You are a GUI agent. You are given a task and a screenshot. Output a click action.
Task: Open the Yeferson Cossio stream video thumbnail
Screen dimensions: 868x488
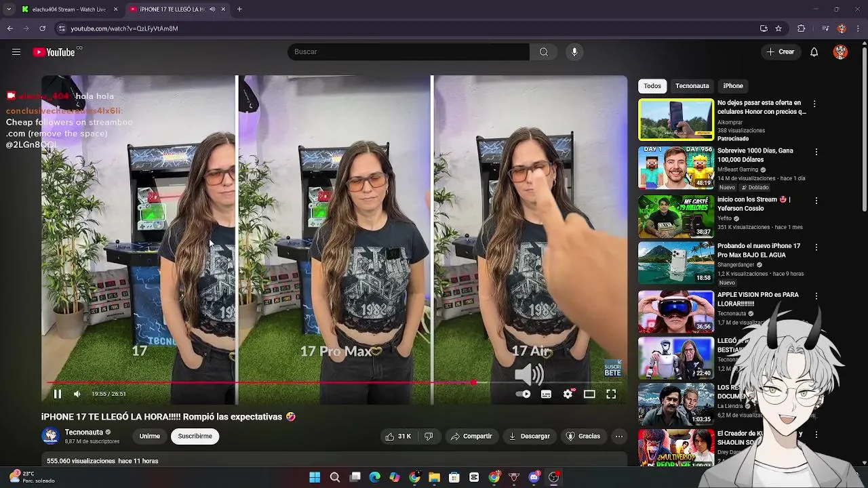point(676,216)
